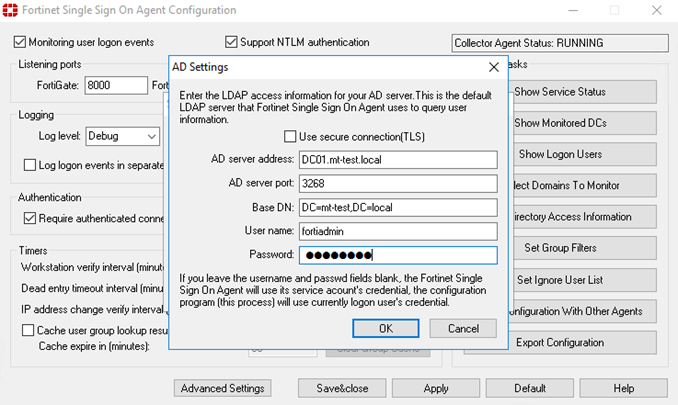Image resolution: width=678 pixels, height=405 pixels.
Task: Enable Cache user group lookup result checkbox
Action: tap(29, 329)
